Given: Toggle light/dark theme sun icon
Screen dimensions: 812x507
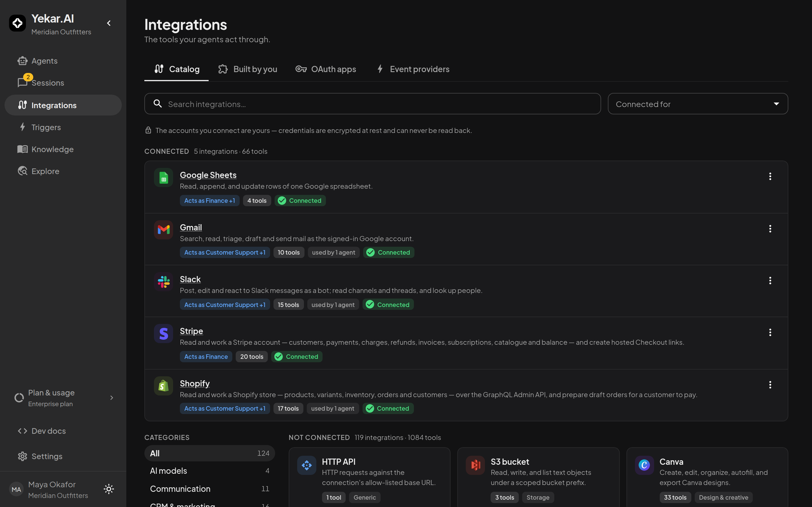Looking at the screenshot, I should click(x=109, y=489).
